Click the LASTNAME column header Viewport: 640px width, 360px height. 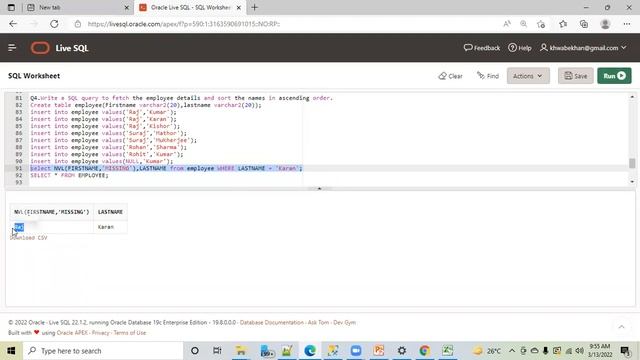110,212
